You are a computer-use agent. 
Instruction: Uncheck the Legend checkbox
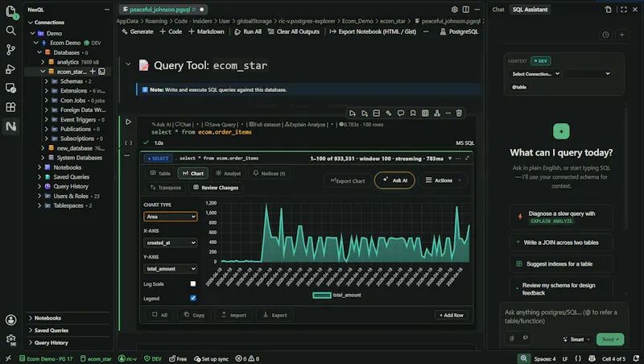[193, 298]
